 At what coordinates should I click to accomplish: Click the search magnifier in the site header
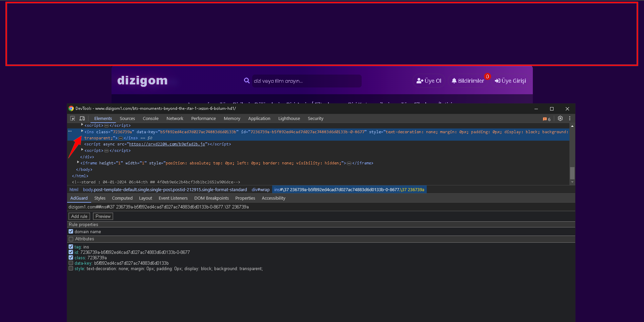(x=247, y=80)
